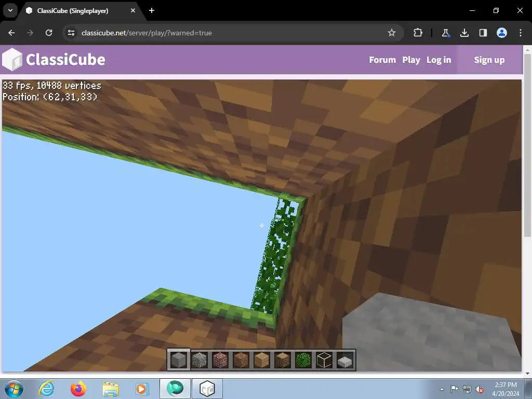Screen dimensions: 532x399
Task: Click the browser forward arrow
Action: tap(30, 33)
